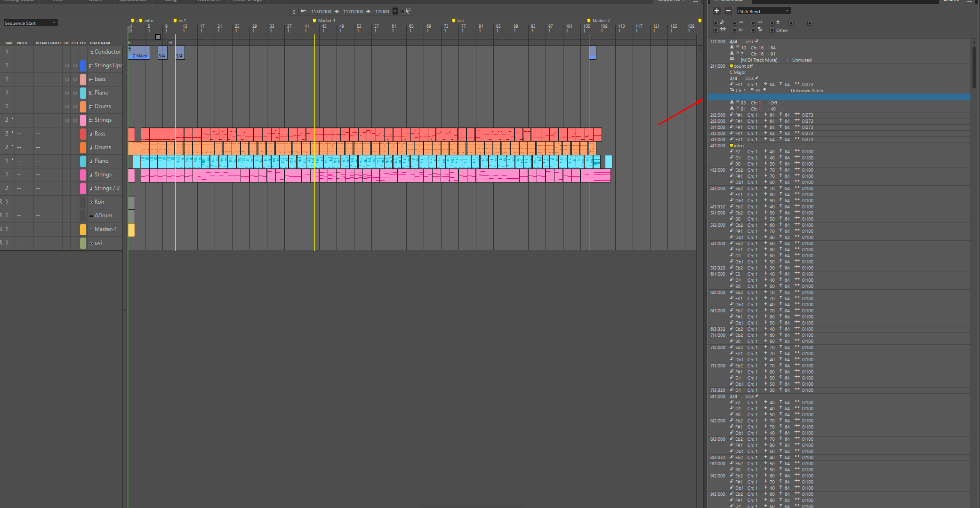Toggle the patch change filter checkbox
980x508 pixels.
pos(753,23)
